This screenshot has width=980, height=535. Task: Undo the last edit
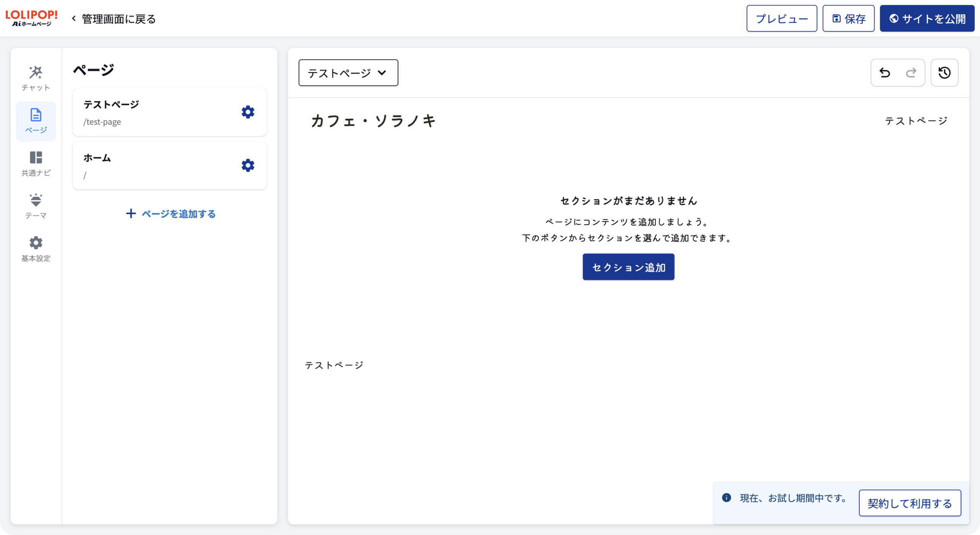(x=885, y=73)
